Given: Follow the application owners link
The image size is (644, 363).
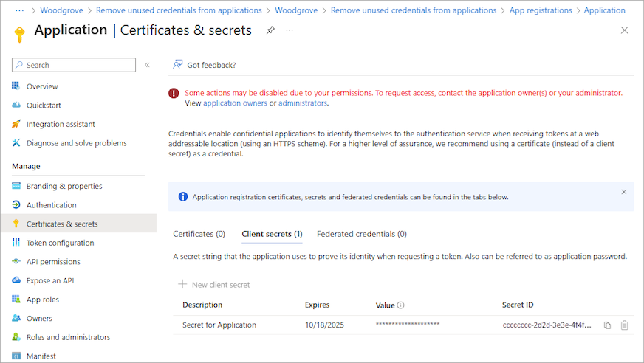Looking at the screenshot, I should (235, 103).
